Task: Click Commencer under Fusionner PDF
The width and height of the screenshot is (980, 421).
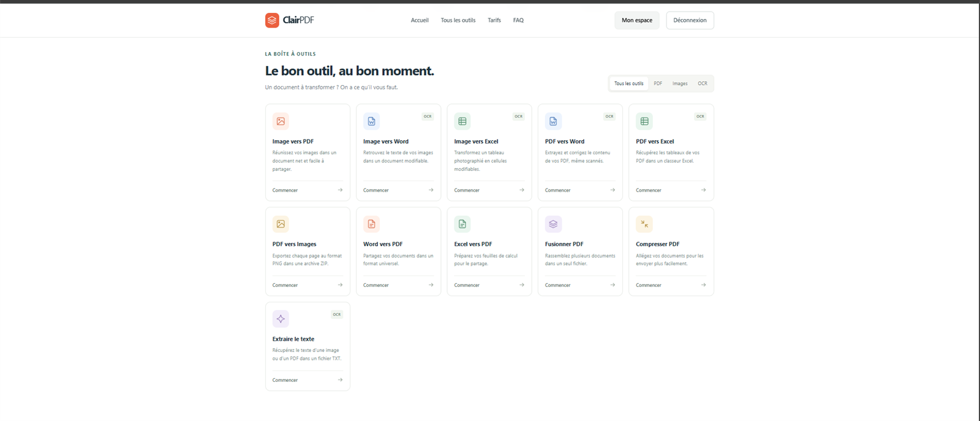Action: (558, 285)
